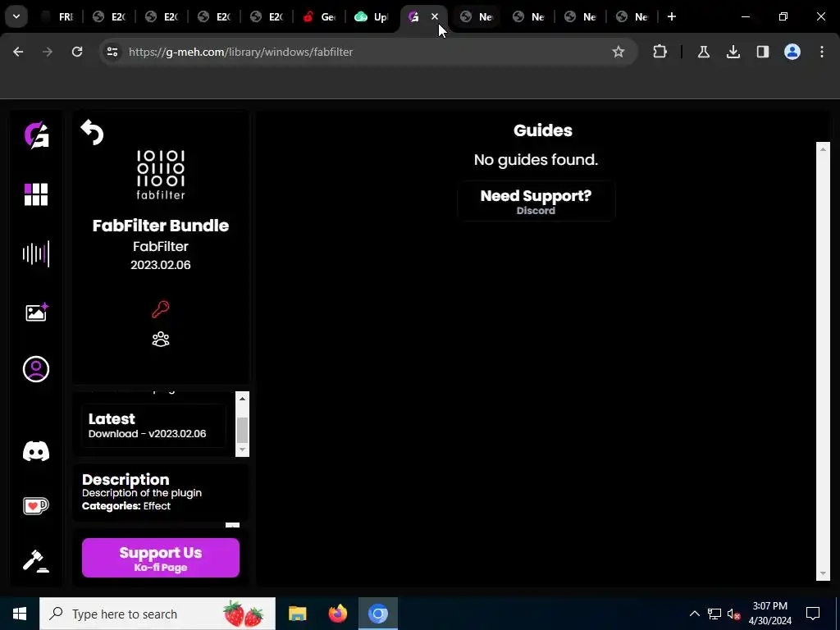Go forward in browser history
Viewport: 840px width, 630px height.
pos(48,52)
